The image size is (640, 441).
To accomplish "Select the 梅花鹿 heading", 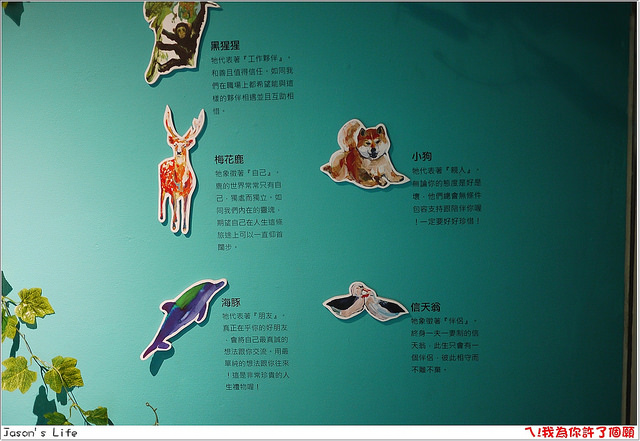I will point(228,159).
